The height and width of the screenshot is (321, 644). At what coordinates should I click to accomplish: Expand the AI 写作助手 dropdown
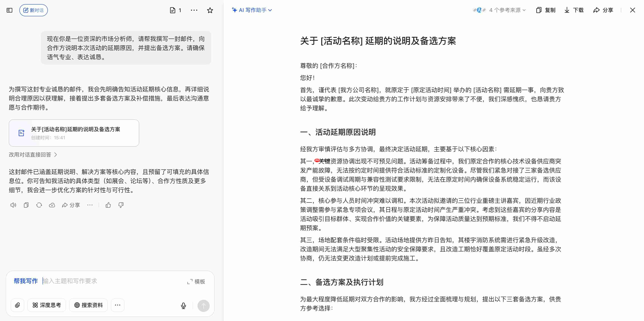(252, 10)
